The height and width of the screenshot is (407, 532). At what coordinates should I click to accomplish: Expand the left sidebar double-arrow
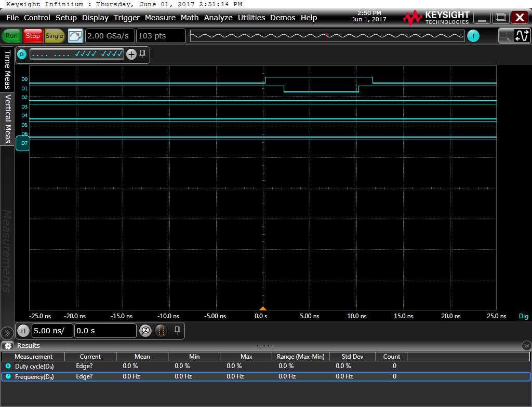[7, 333]
